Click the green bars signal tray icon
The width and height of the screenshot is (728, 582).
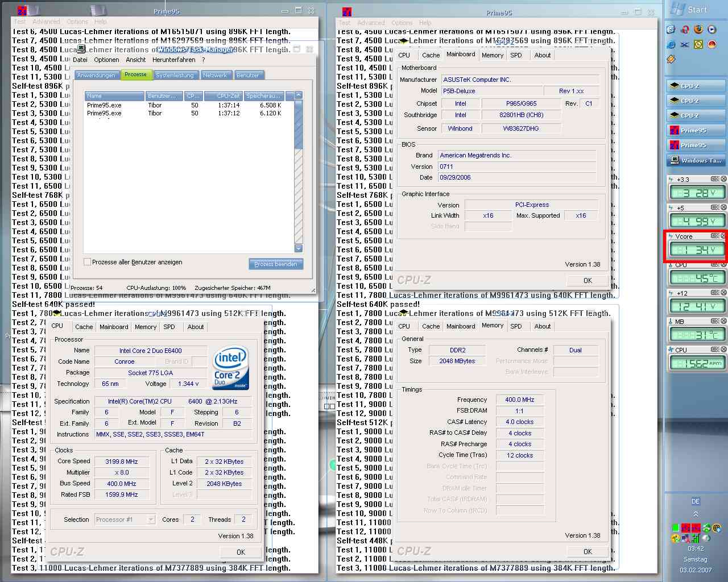click(x=696, y=538)
